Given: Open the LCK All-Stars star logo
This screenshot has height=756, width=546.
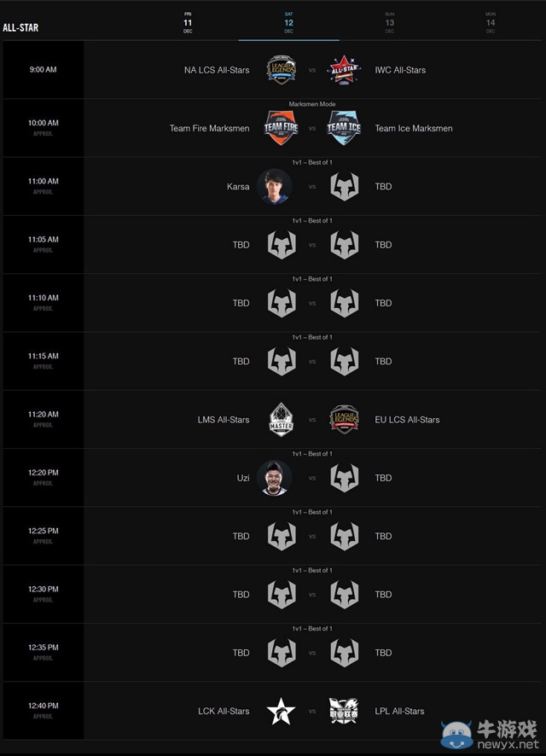Looking at the screenshot, I should (281, 711).
